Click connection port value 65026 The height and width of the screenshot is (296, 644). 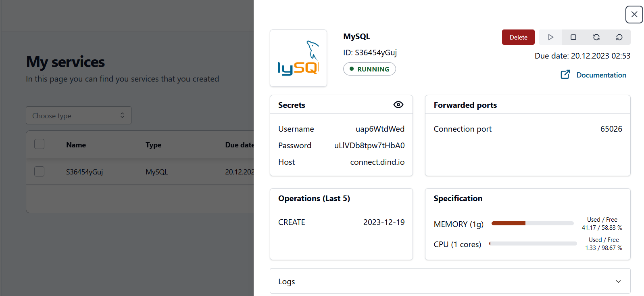pos(611,129)
